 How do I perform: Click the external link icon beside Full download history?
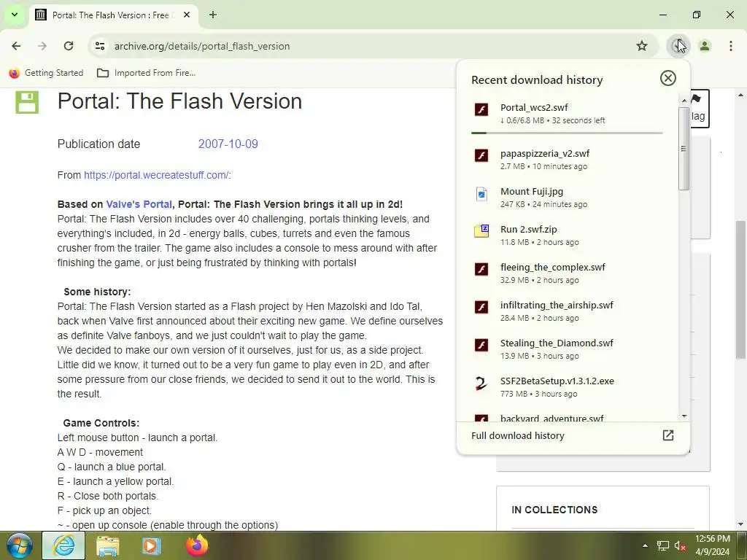click(668, 435)
